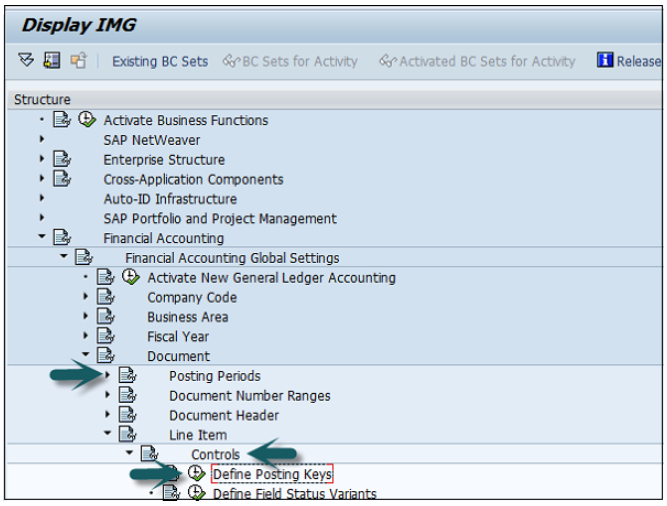Click the execute clock icon for Activate Business Functions
Viewport: 667px width, 506px height.
(x=87, y=120)
